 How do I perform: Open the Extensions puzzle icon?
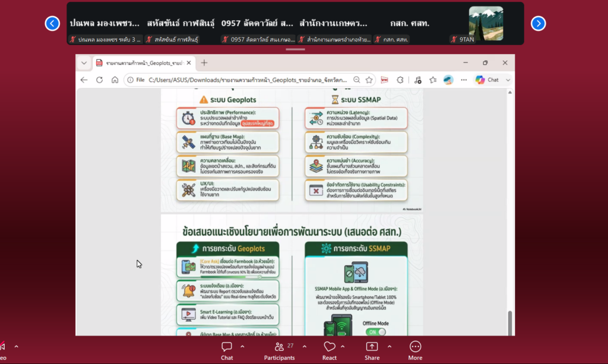pyautogui.click(x=400, y=80)
